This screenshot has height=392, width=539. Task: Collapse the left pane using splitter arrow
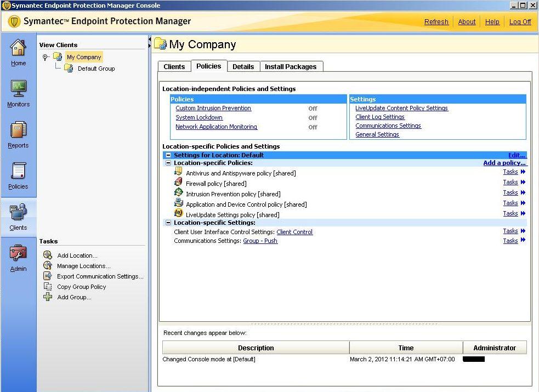150,40
